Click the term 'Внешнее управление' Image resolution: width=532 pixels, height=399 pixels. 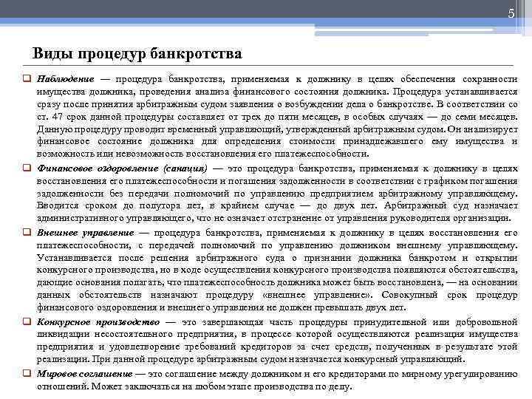click(86, 233)
